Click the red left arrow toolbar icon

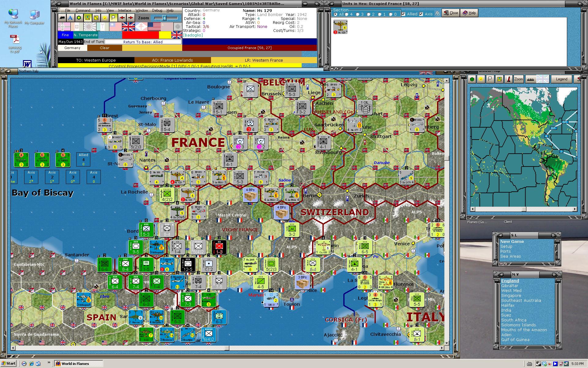[x=122, y=18]
